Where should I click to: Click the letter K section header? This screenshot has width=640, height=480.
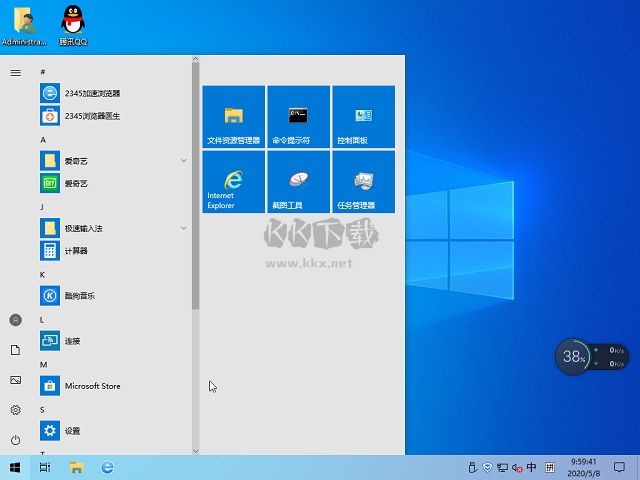42,275
